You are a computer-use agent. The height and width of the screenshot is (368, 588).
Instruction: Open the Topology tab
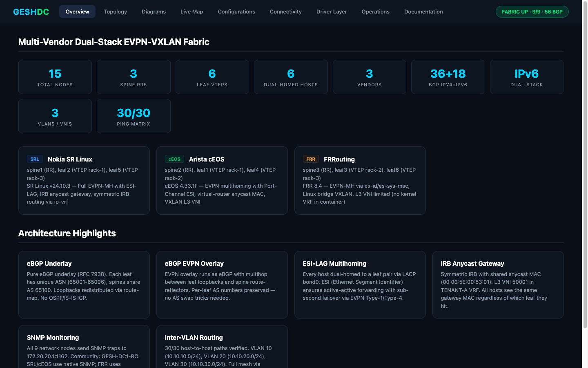pyautogui.click(x=116, y=11)
